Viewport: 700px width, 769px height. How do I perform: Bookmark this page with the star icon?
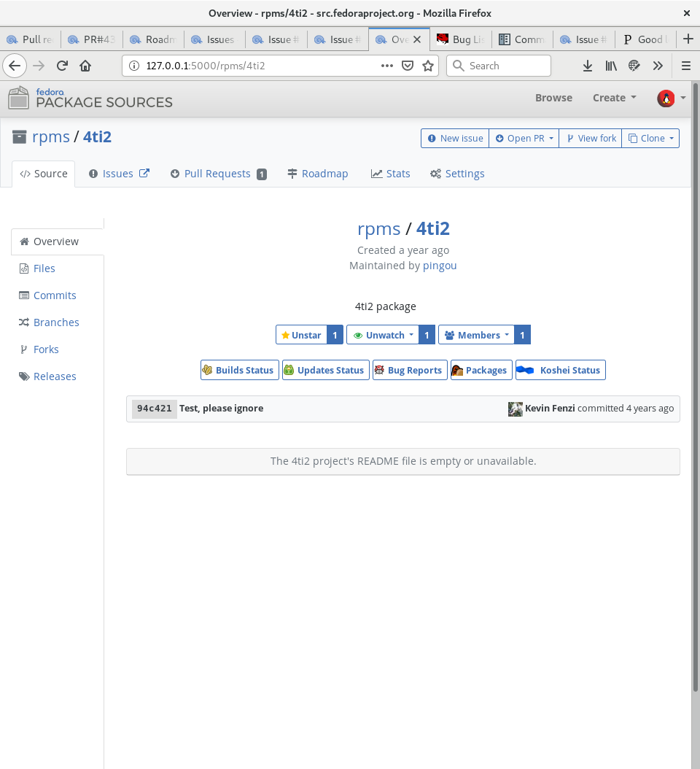(428, 66)
